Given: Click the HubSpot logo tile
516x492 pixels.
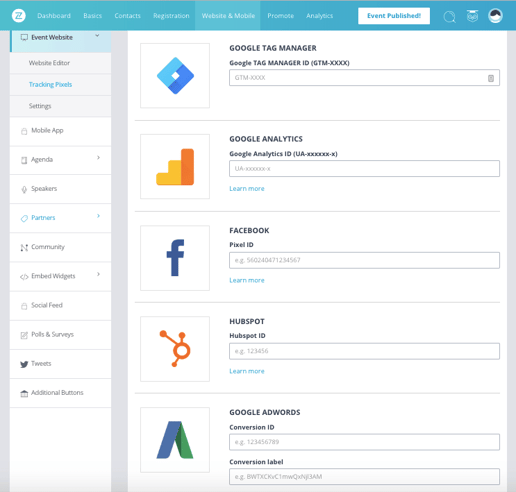Looking at the screenshot, I should 175,349.
